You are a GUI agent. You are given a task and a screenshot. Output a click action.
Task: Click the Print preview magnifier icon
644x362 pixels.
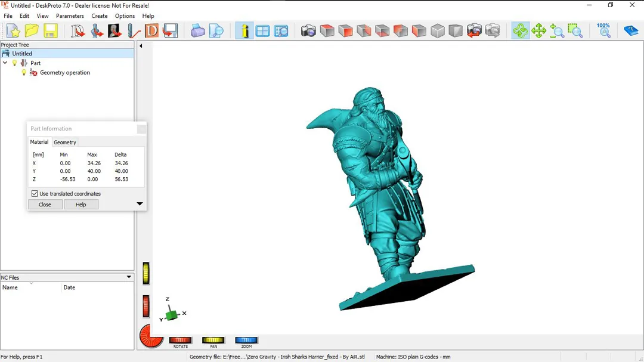click(x=216, y=31)
